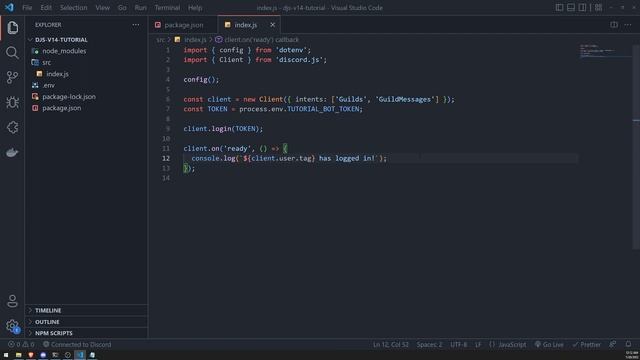Open Run and Debug view
This screenshot has height=360, width=640.
pyautogui.click(x=12, y=102)
